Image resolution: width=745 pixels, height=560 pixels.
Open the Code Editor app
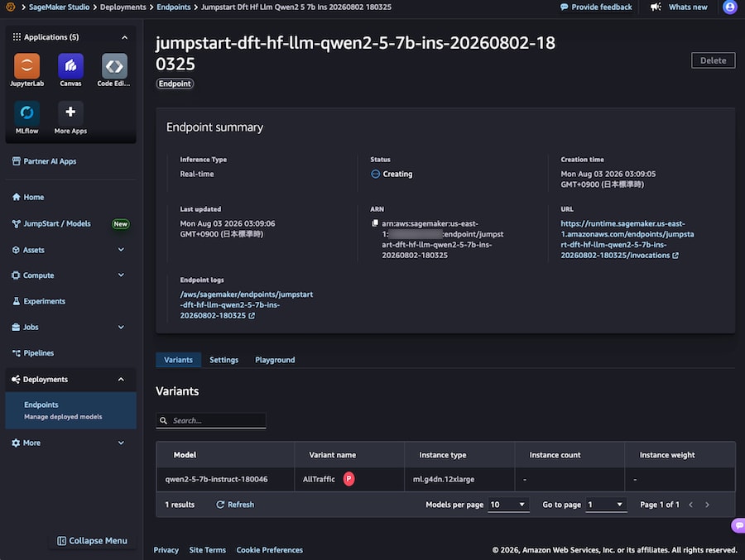(114, 66)
